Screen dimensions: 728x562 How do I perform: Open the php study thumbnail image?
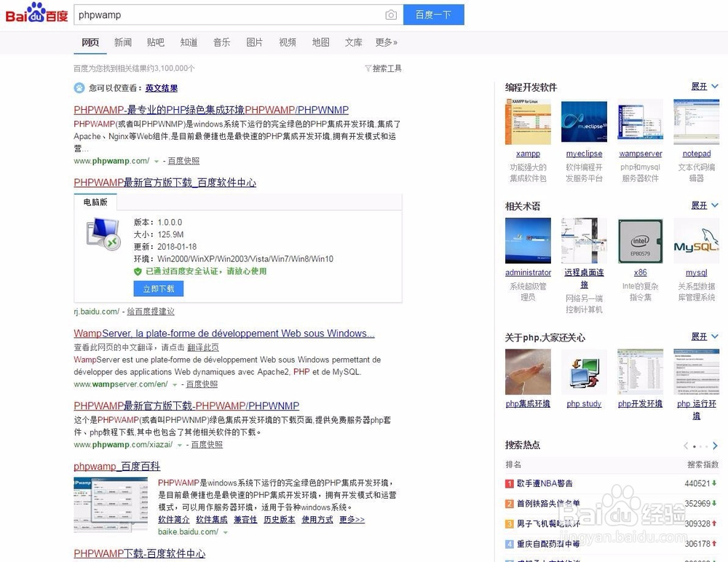[x=584, y=372]
